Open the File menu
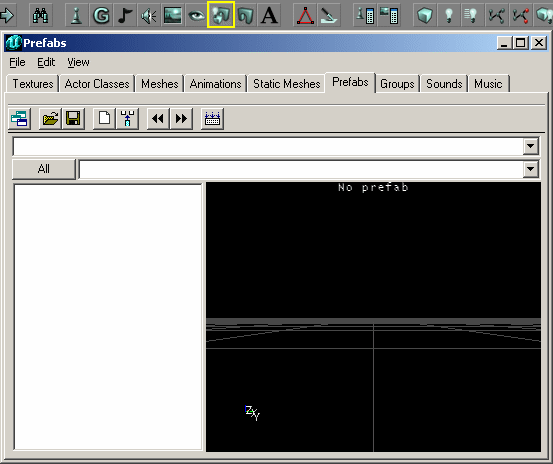 (17, 62)
